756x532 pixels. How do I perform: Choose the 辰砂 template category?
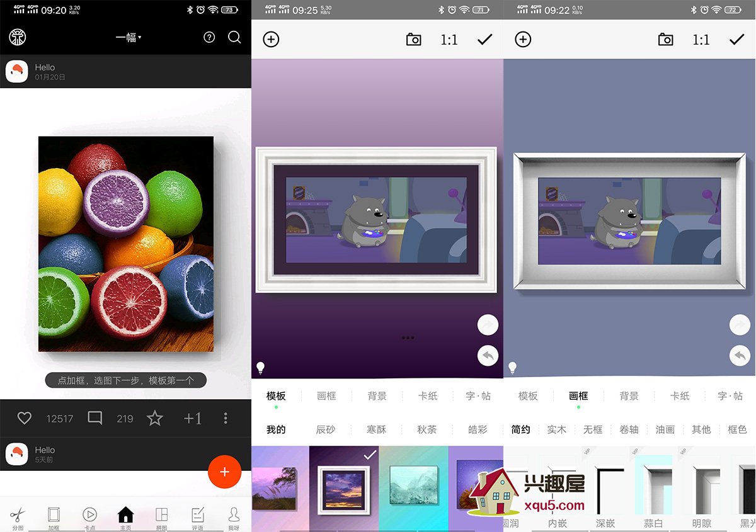[x=326, y=429]
